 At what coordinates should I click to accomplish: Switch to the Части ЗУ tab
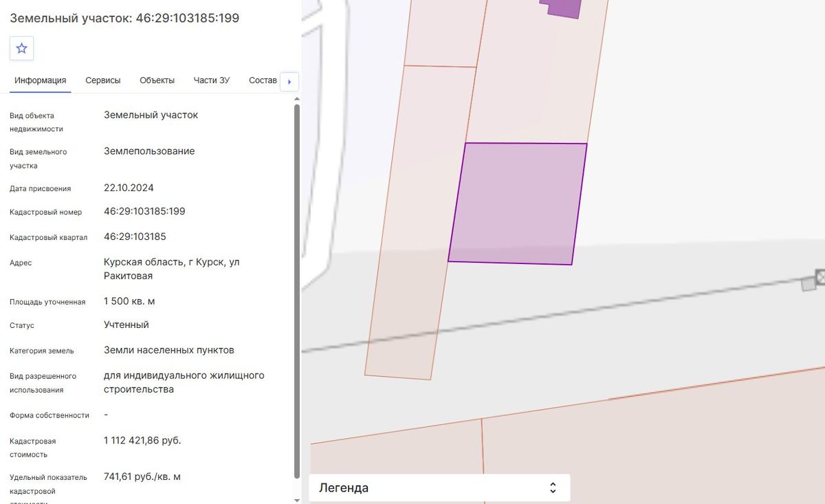point(212,80)
